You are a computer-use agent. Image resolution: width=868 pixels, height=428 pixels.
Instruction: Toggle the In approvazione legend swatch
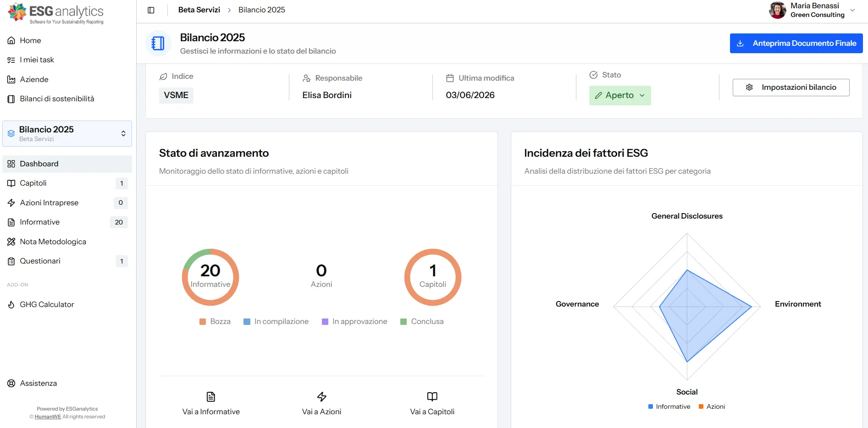325,322
